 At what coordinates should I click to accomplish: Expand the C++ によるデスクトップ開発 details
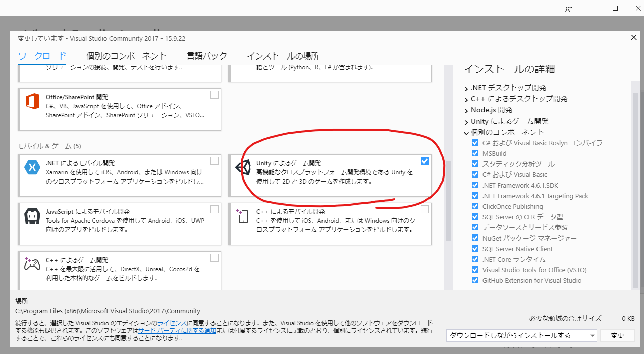466,99
